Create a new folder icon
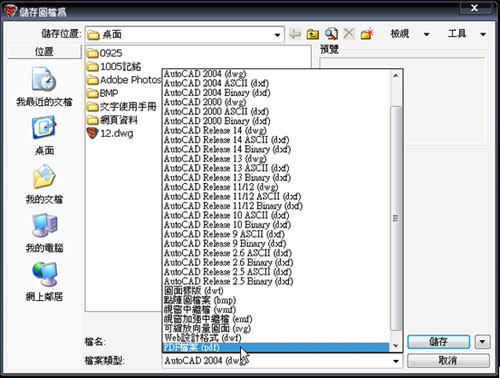Screen dimensions: 500x378 367,34
